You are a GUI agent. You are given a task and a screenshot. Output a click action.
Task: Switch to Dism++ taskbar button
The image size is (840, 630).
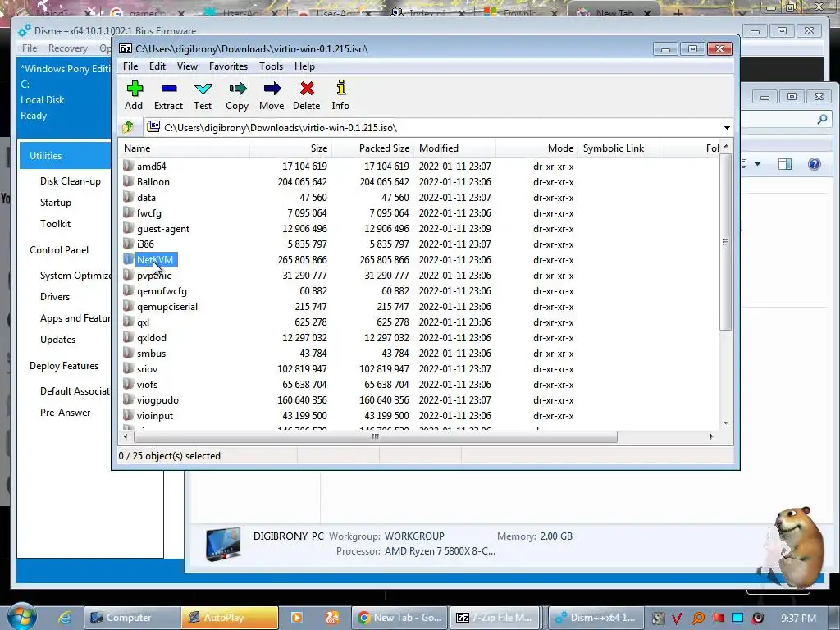(x=596, y=618)
